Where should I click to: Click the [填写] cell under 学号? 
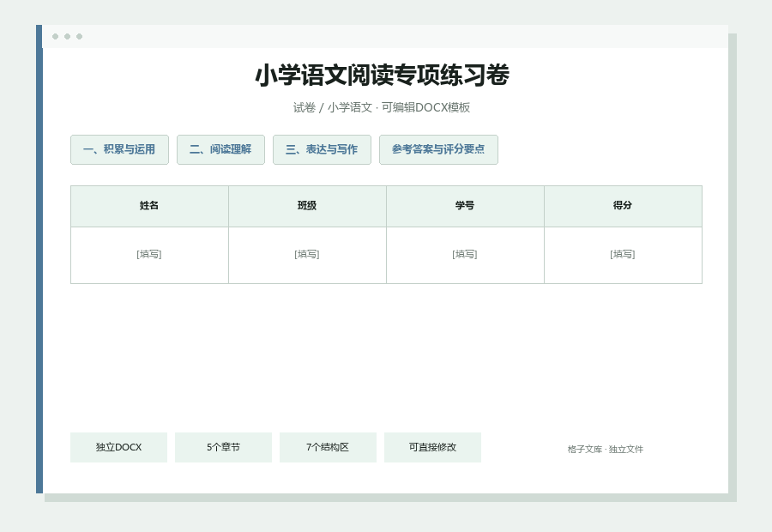click(465, 255)
